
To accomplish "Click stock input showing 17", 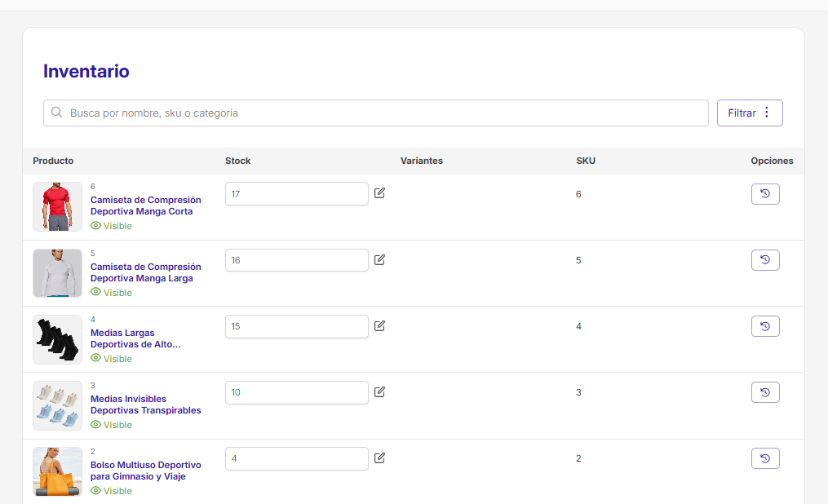I will click(x=296, y=194).
